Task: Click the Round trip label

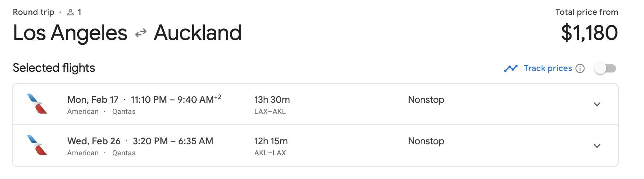Action: tap(33, 12)
